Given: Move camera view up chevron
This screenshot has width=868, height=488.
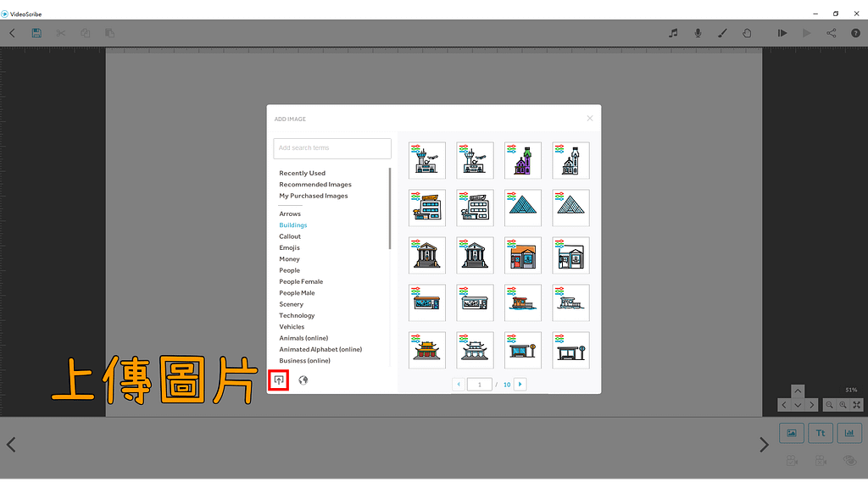Looking at the screenshot, I should click(798, 391).
